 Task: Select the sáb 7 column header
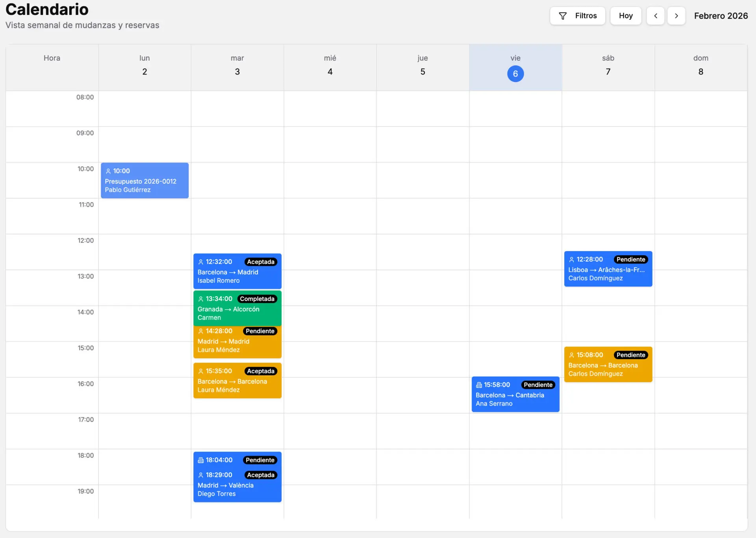pyautogui.click(x=608, y=65)
